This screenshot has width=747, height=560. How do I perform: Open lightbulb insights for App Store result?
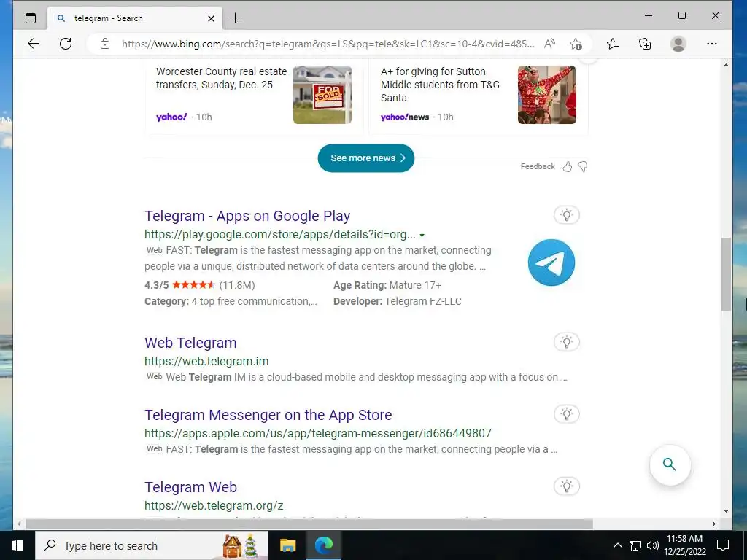click(566, 414)
